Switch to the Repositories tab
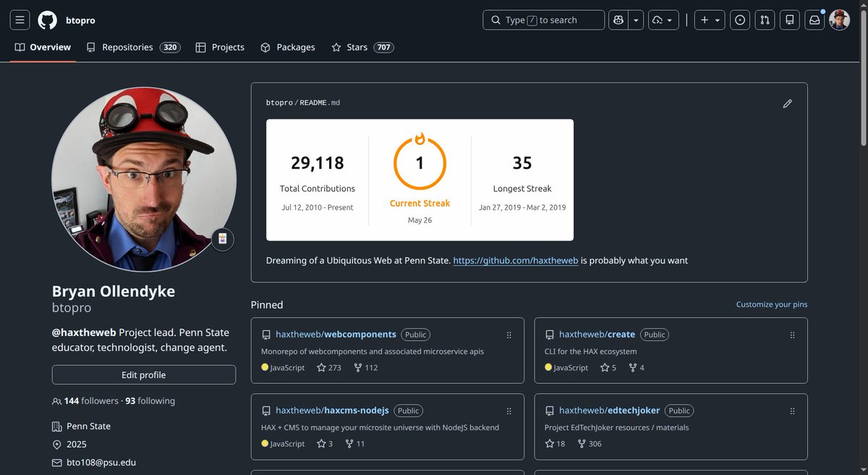 click(x=133, y=47)
